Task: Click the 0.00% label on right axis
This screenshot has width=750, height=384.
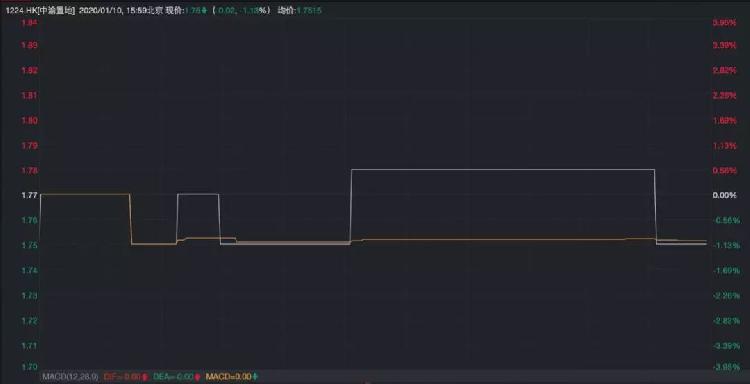Action: point(724,195)
